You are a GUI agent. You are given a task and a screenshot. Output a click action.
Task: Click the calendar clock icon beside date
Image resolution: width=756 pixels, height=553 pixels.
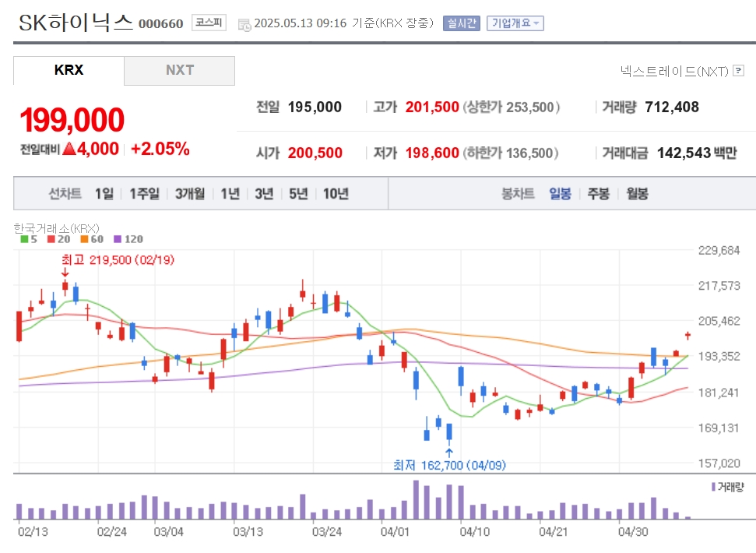244,25
